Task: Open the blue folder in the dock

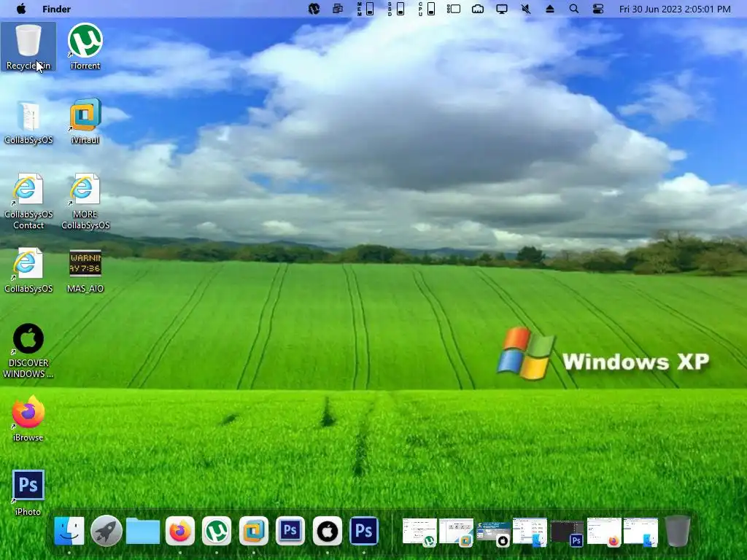Action: [x=143, y=532]
